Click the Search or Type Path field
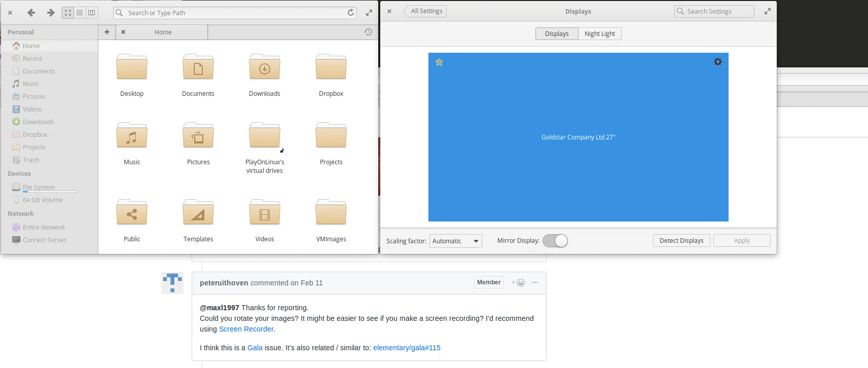Image resolution: width=868 pixels, height=368 pixels. tap(235, 13)
